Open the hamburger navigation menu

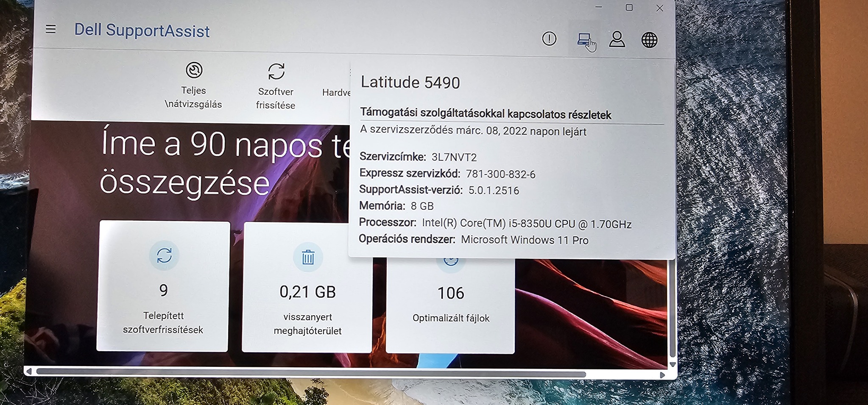pyautogui.click(x=50, y=29)
